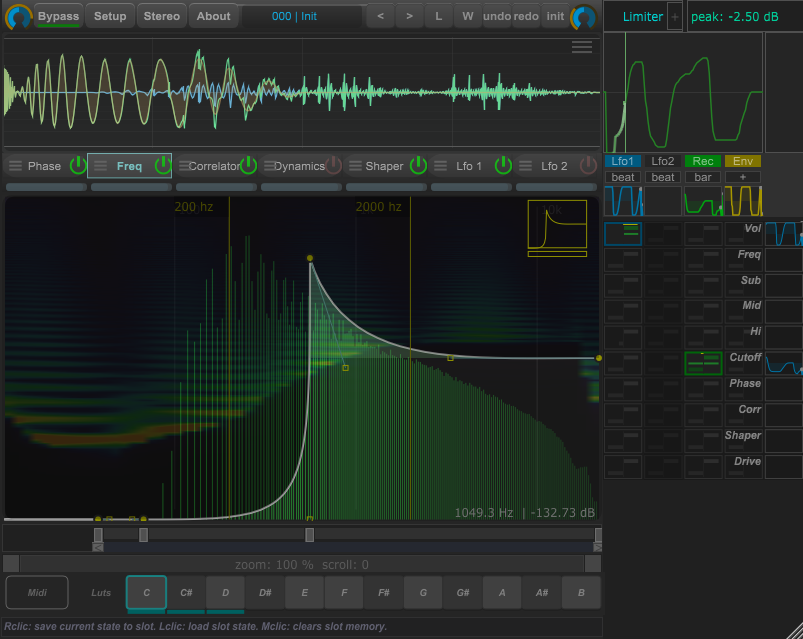This screenshot has height=639, width=803.
Task: Click the waveform display hamburger menu icon
Action: [x=581, y=47]
